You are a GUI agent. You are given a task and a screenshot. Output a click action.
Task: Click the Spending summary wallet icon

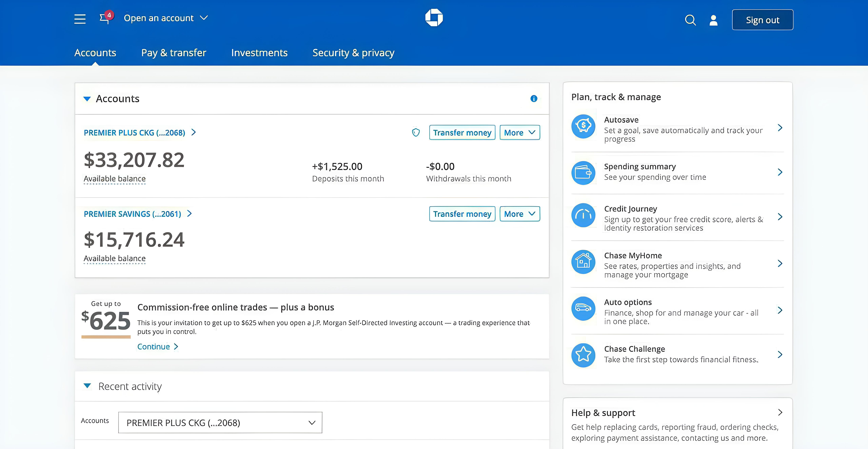point(583,173)
